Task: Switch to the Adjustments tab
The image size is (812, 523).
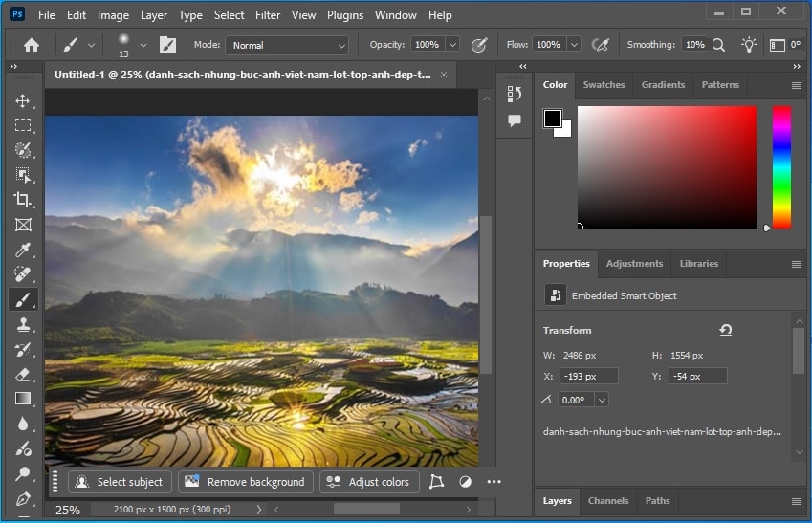Action: [634, 264]
